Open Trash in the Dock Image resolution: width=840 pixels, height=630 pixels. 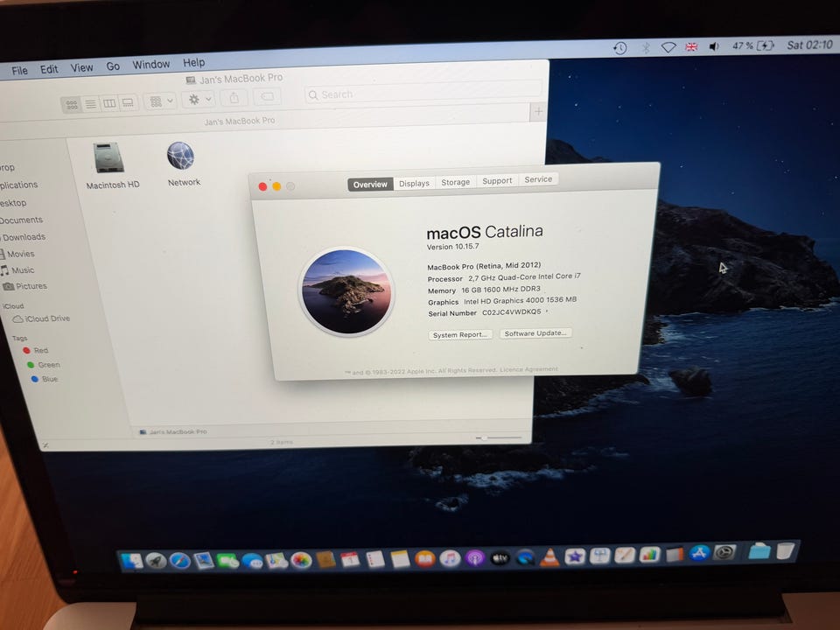point(785,550)
